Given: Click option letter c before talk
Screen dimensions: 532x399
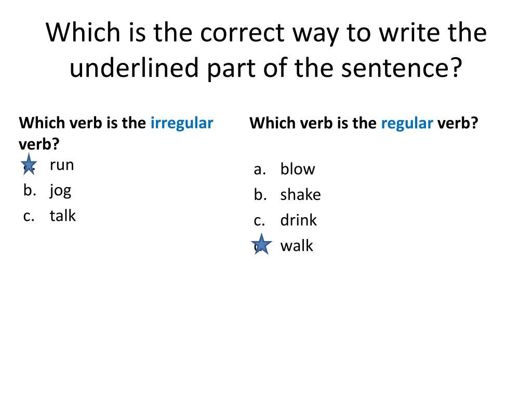Looking at the screenshot, I should pyautogui.click(x=29, y=217).
